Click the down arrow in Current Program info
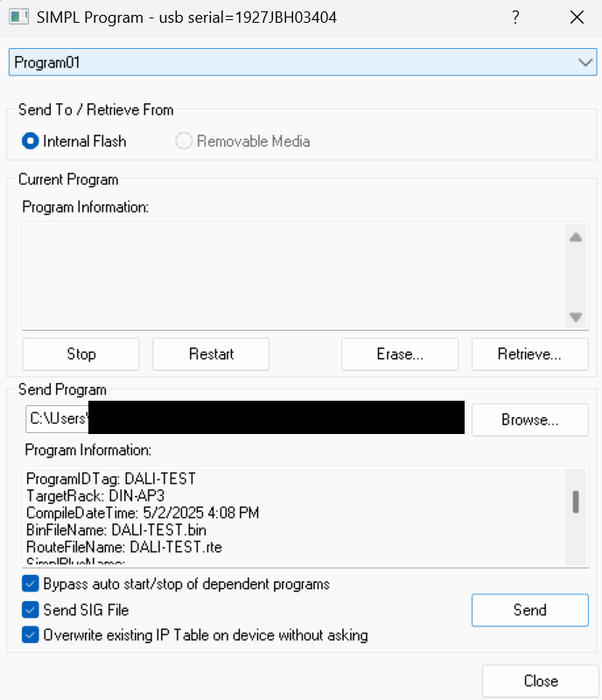Screen dimensions: 602x700 [x=576, y=317]
